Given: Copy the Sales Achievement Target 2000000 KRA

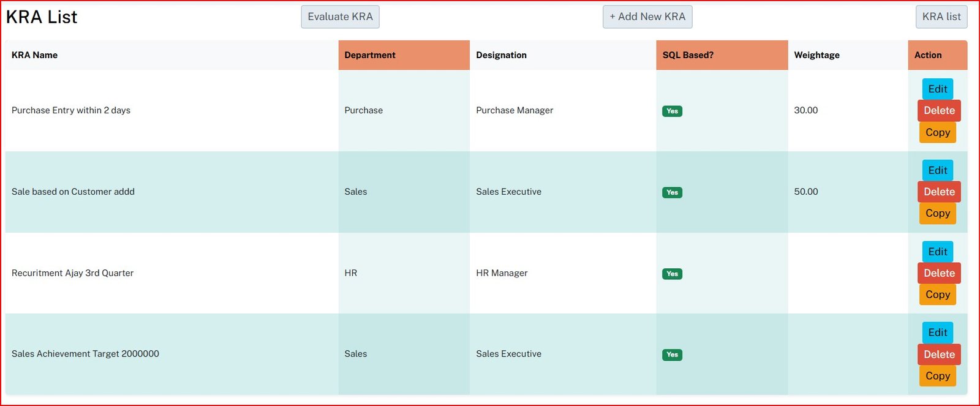Looking at the screenshot, I should (x=937, y=376).
